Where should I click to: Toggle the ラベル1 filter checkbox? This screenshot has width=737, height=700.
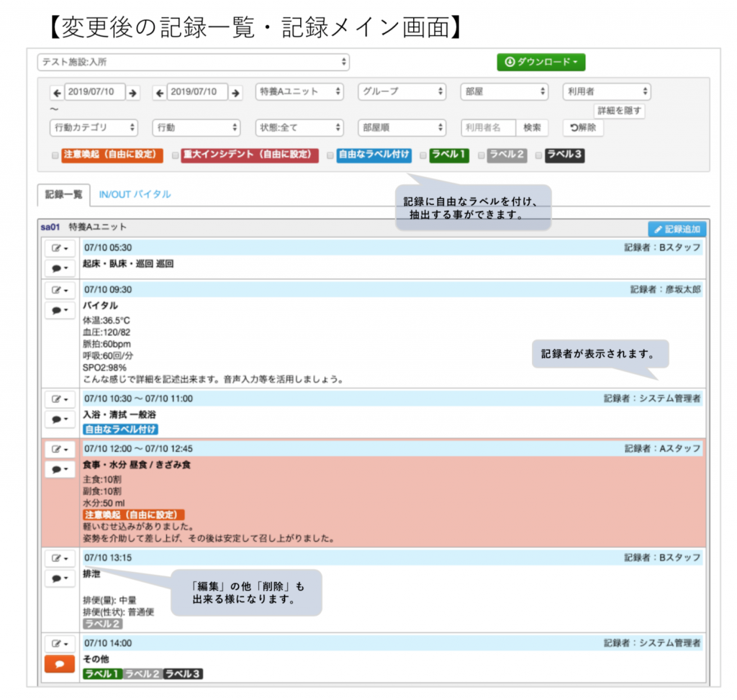(423, 155)
